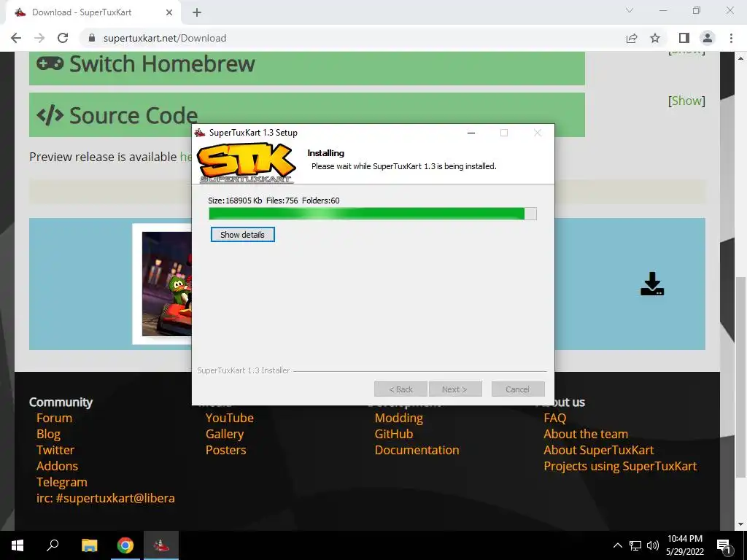This screenshot has width=747, height=560.
Task: Click the Cancel button in installer
Action: tap(518, 389)
